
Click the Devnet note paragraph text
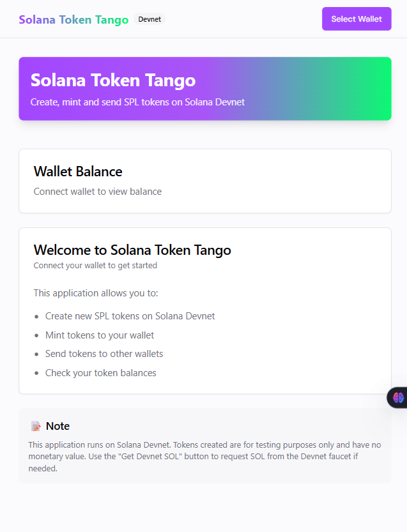pos(204,456)
